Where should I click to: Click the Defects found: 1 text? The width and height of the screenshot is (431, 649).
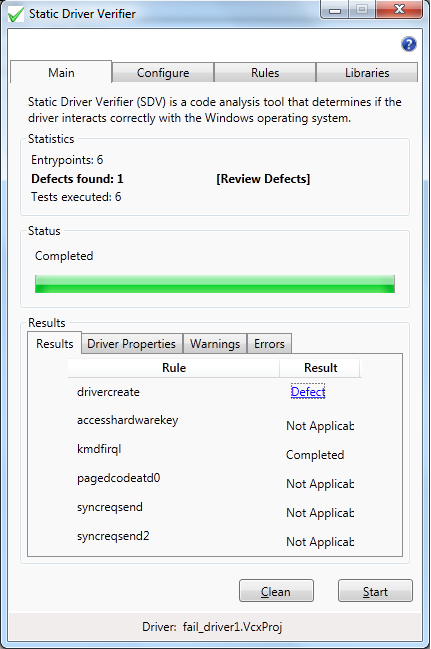tap(77, 179)
